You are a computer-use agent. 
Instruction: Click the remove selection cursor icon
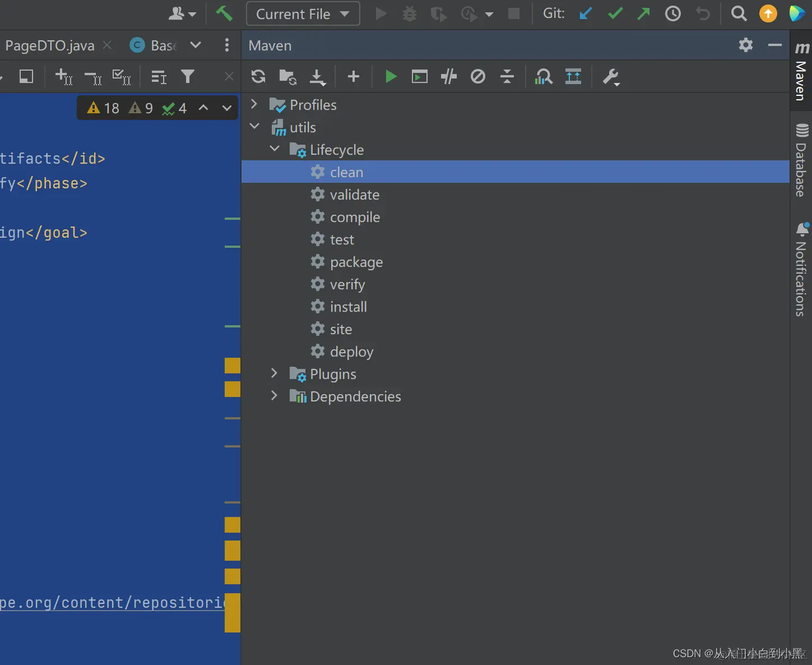[93, 77]
